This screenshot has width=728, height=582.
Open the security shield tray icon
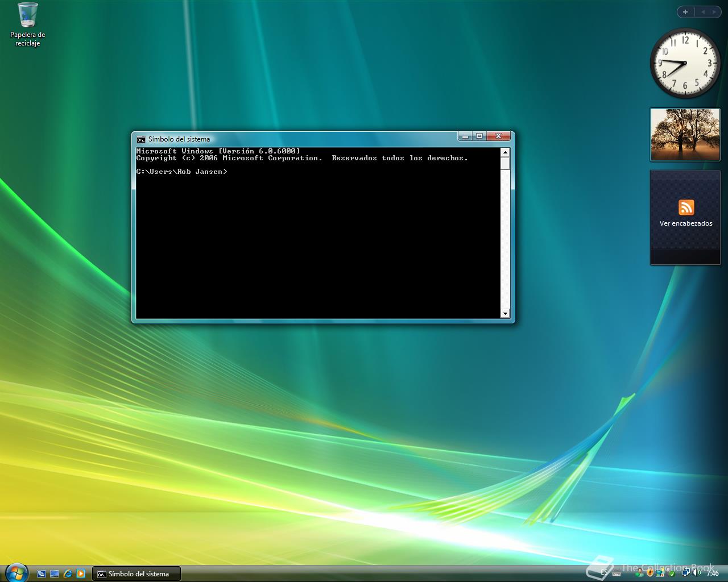point(650,573)
